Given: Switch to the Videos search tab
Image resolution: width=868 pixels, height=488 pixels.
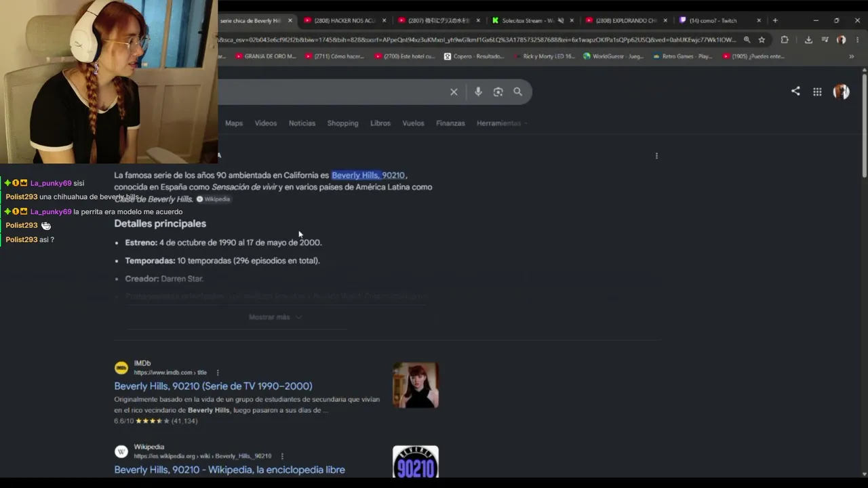Looking at the screenshot, I should [266, 123].
